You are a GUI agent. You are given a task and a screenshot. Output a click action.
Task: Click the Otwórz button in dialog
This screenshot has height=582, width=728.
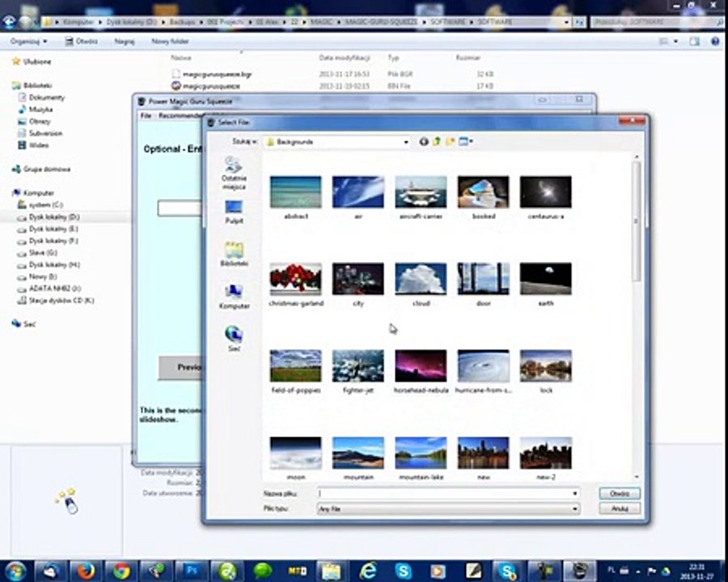point(620,493)
